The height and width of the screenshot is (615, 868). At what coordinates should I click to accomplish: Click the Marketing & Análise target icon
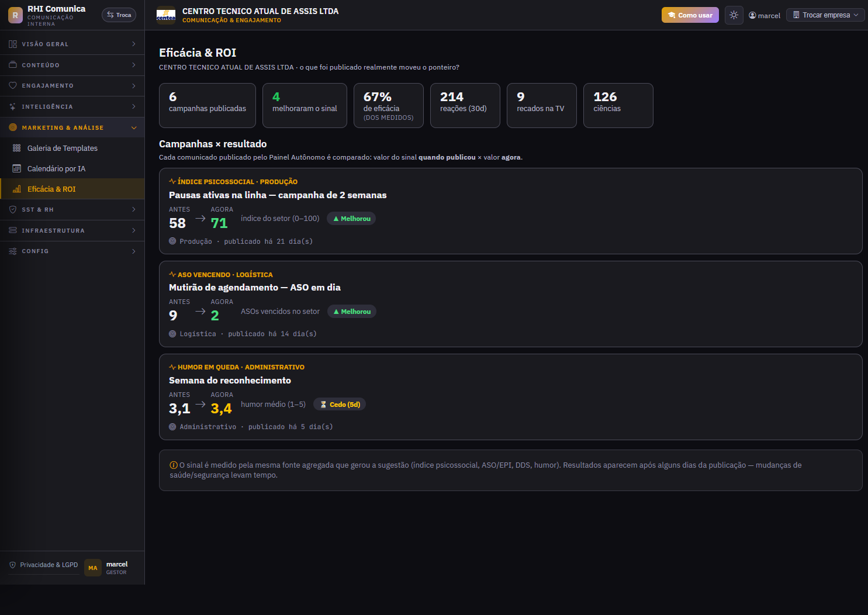[x=13, y=127]
